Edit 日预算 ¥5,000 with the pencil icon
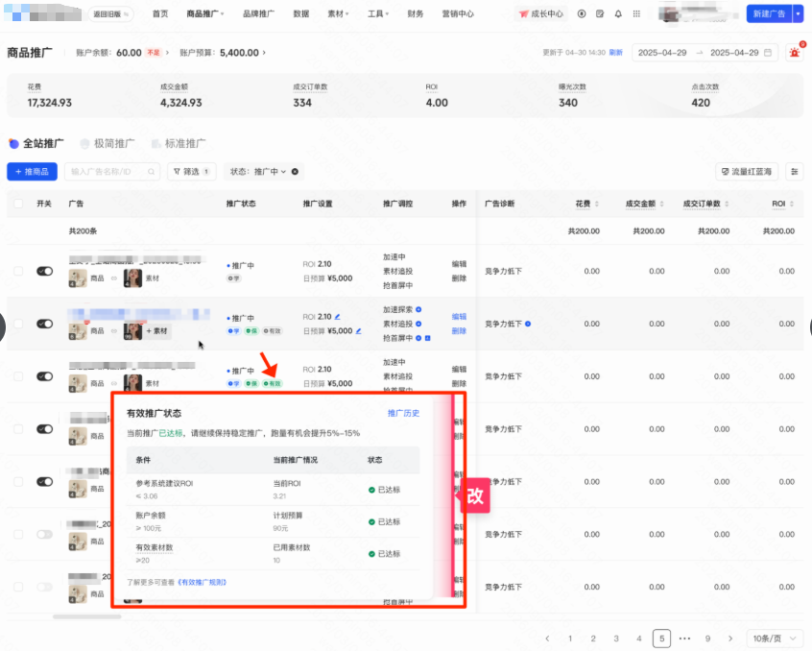Viewport: 812px width, 651px height. pos(358,331)
